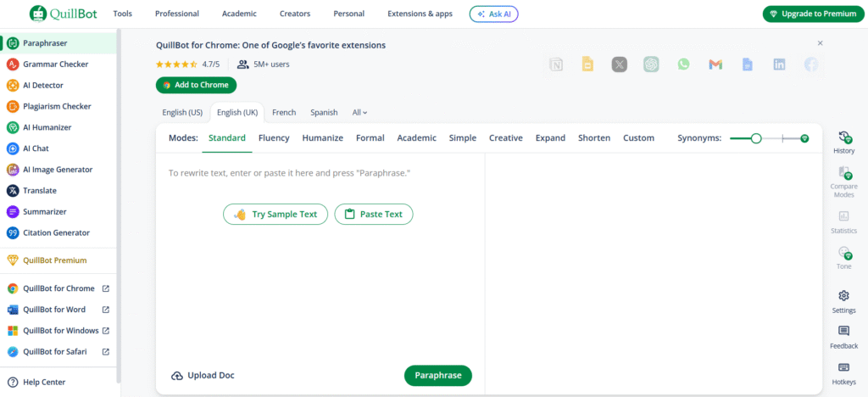
Task: Open the Extensions & apps menu
Action: tap(420, 14)
